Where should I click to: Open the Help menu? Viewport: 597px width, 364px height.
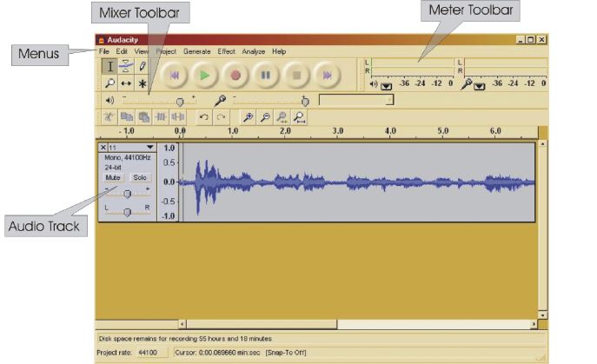[x=279, y=51]
